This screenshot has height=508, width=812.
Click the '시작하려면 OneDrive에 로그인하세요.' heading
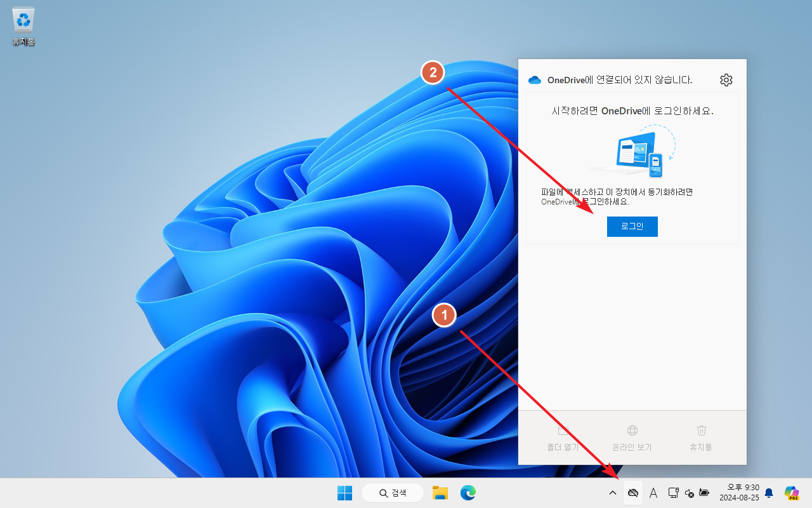pyautogui.click(x=632, y=110)
